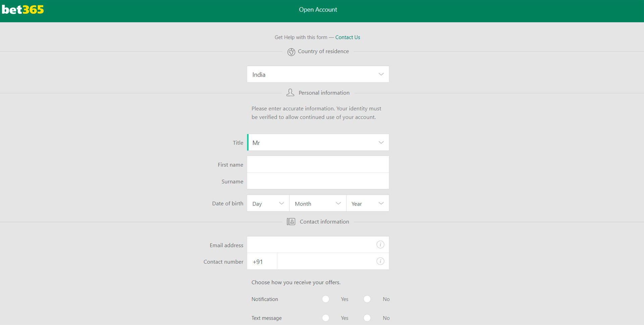Click the person icon beside Personal information

point(290,92)
